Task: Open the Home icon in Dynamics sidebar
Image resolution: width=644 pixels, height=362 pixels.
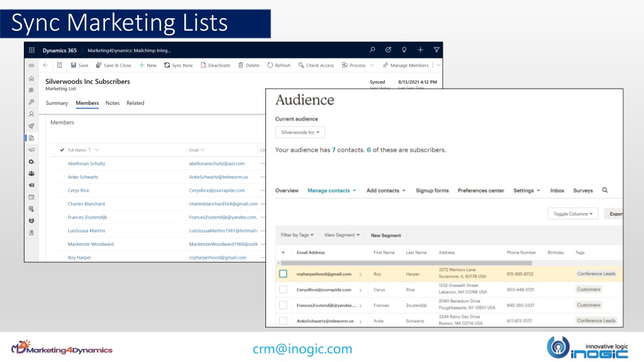Action: 31,79
